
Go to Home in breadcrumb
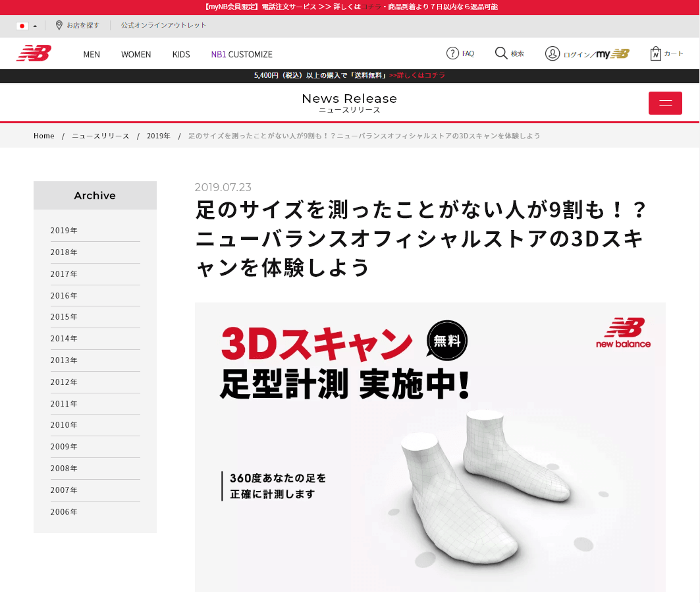click(x=43, y=136)
